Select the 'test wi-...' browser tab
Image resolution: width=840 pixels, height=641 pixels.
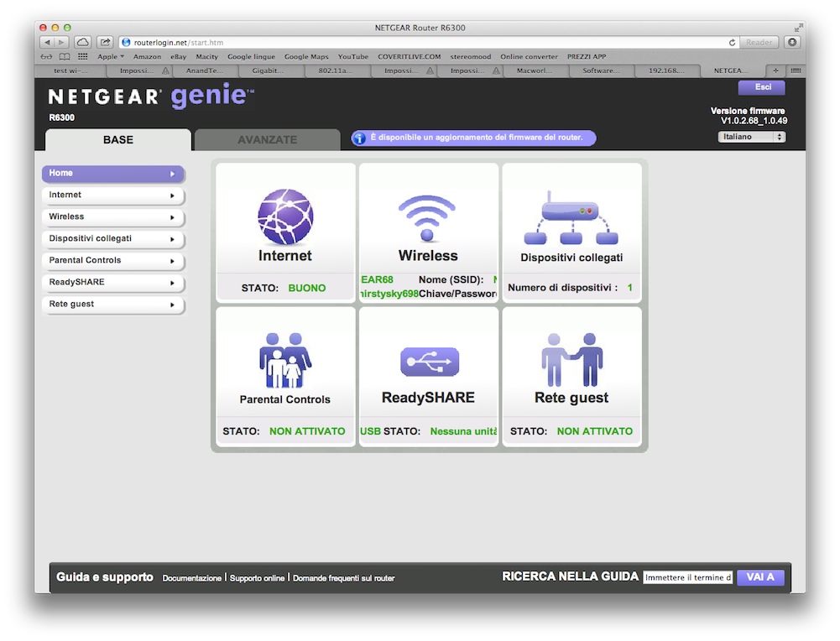click(70, 70)
